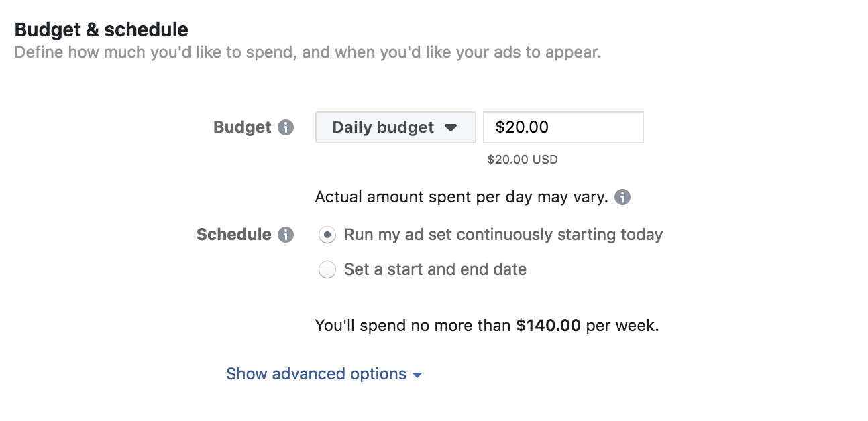Select 'Set a start and end date' radio
The image size is (868, 421).
point(327,270)
